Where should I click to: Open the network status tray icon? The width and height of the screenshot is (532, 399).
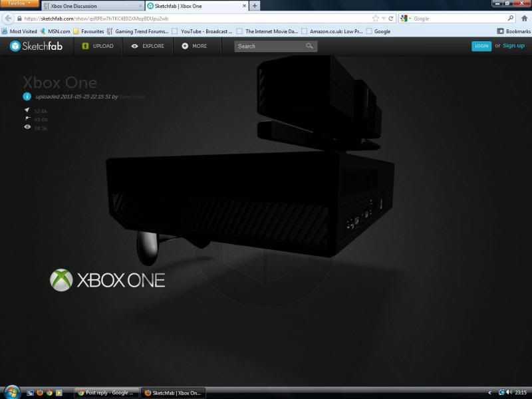501,392
